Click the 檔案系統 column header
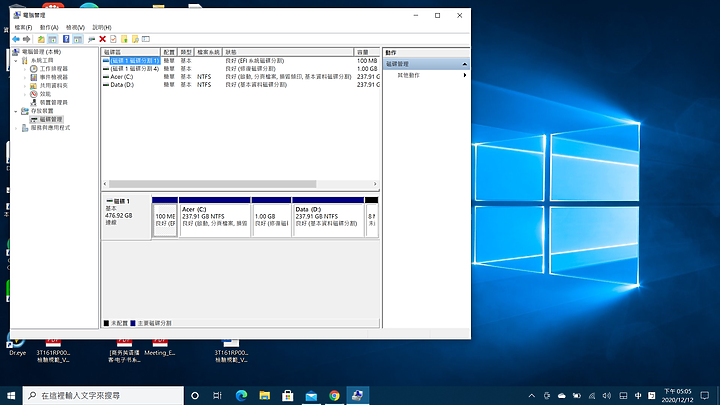720x405 pixels. coord(208,52)
